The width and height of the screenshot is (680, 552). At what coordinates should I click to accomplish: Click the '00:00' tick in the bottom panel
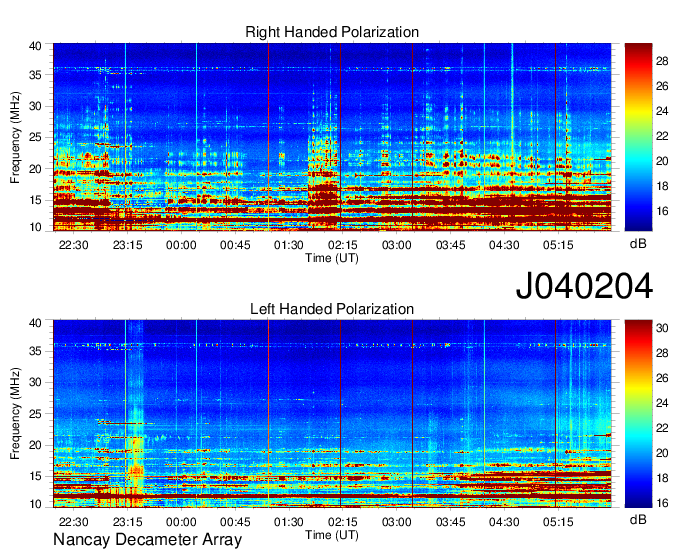click(181, 522)
